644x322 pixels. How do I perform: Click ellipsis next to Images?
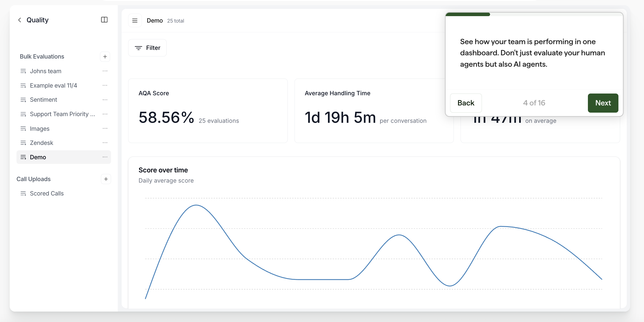coord(105,129)
